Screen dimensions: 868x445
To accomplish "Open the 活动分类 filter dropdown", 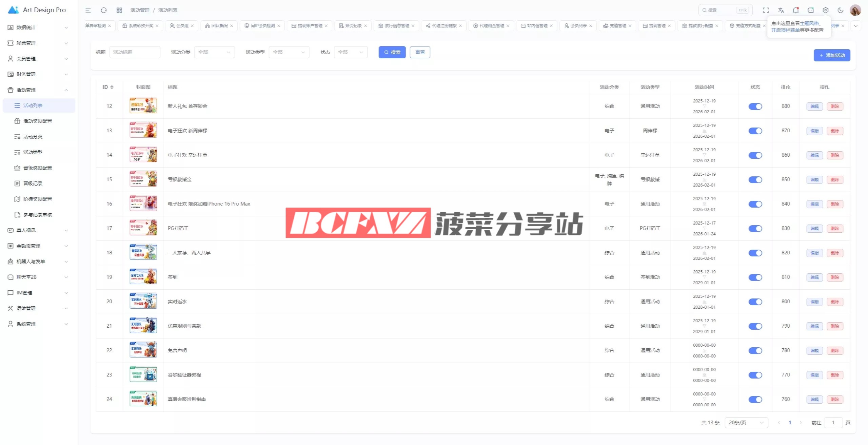I will 214,52.
